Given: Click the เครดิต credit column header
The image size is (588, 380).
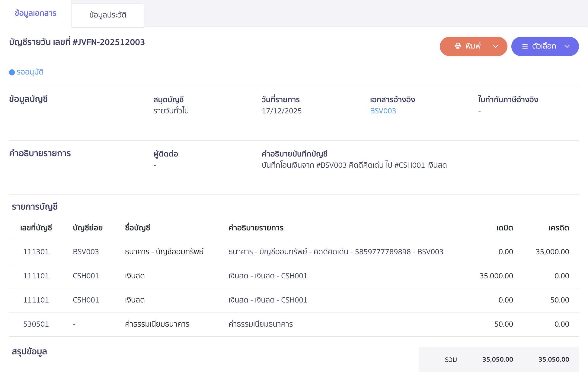Looking at the screenshot, I should pos(558,228).
